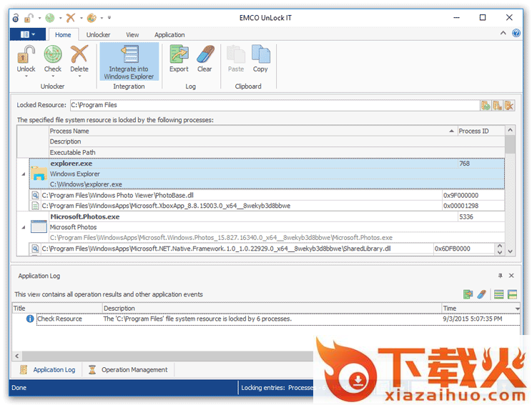
Task: Open the Delete dropdown arrow below label
Action: click(x=79, y=76)
